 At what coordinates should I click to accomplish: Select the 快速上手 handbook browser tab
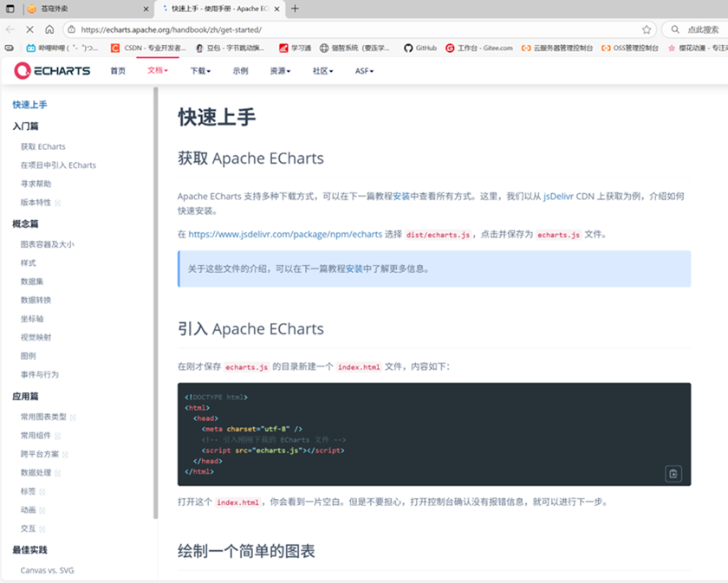[220, 9]
